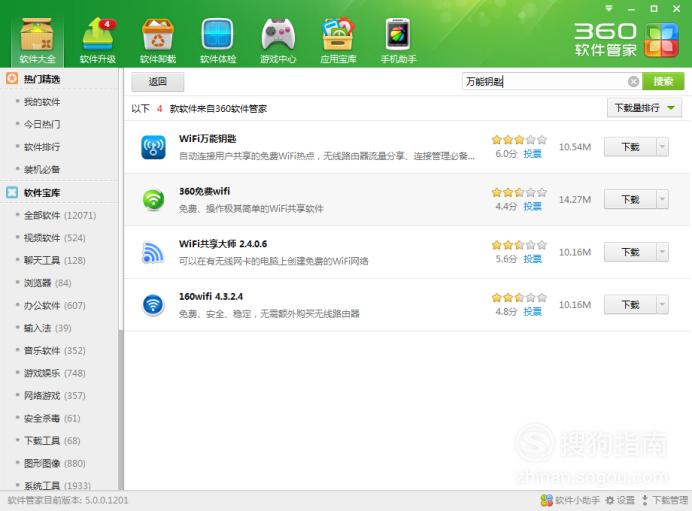Open the 360免费wifi title text

pyautogui.click(x=204, y=191)
